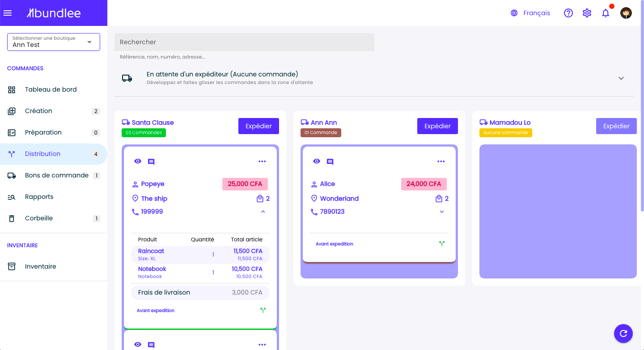Screen dimensions: 644x350
Task: Click location pin next to The ship
Action: pos(136,198)
